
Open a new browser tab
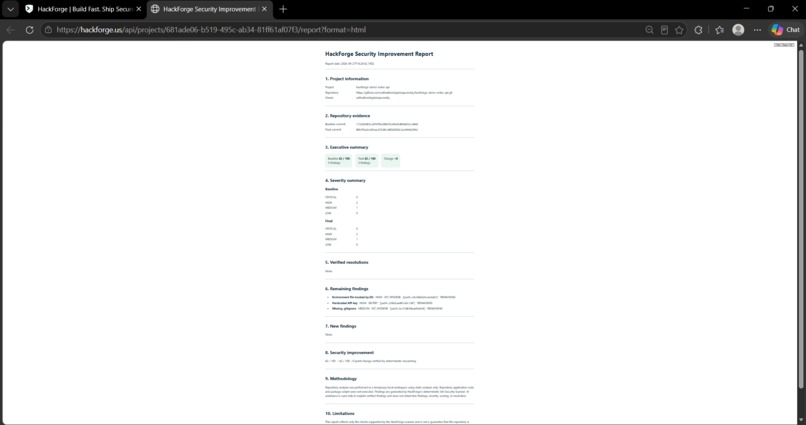(x=283, y=9)
